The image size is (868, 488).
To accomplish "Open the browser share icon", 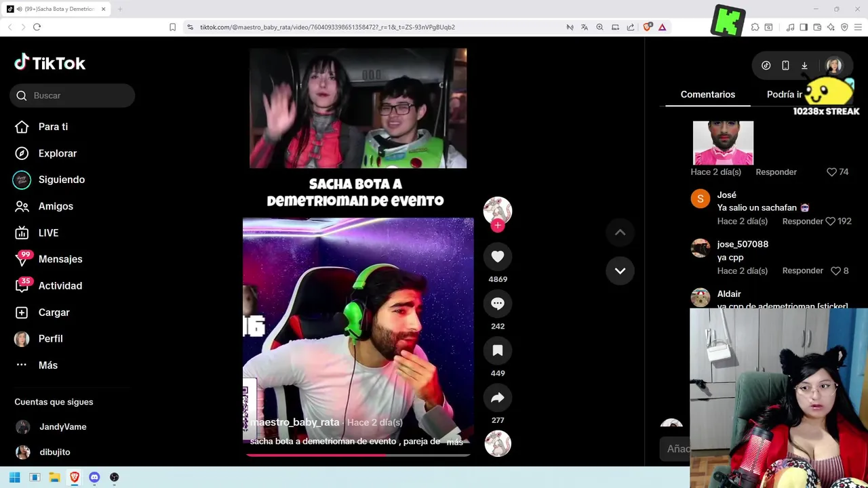I will 631,27.
